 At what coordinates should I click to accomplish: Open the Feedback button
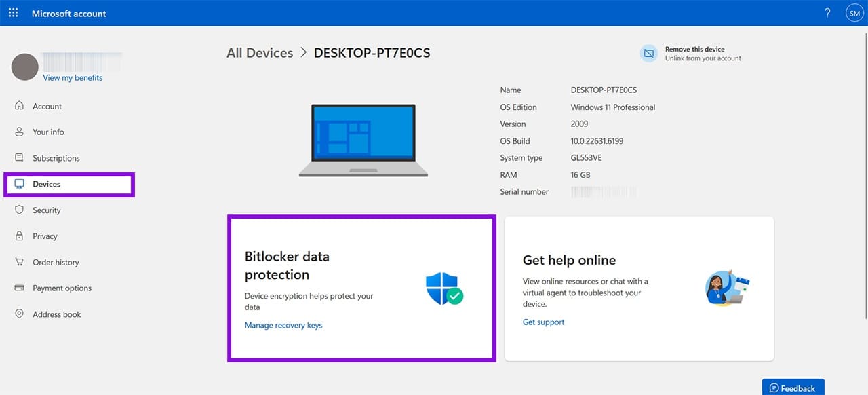[x=793, y=388]
